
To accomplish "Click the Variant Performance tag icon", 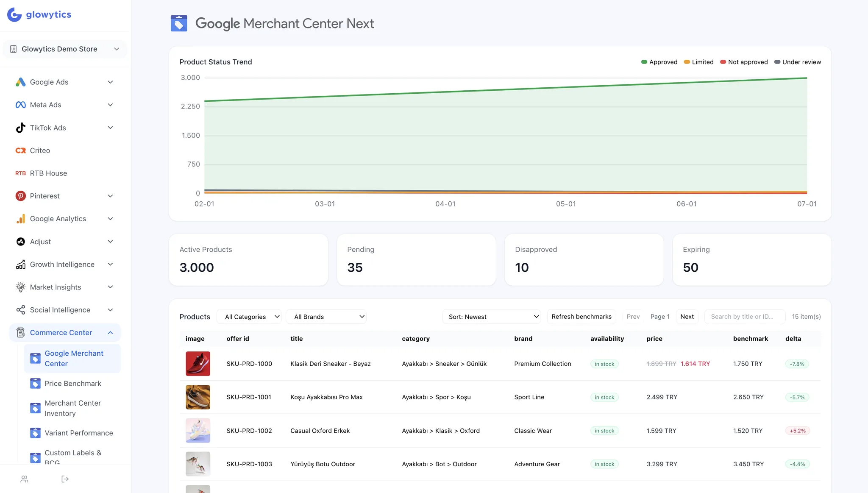I will click(x=36, y=433).
